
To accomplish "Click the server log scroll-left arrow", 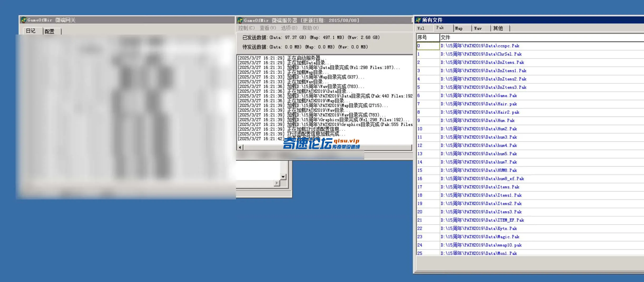I will coord(240,148).
